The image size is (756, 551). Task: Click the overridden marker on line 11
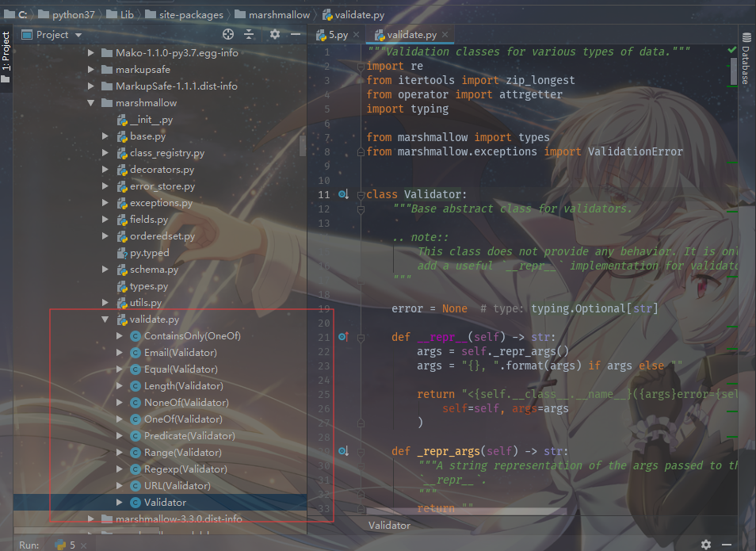[x=343, y=194]
